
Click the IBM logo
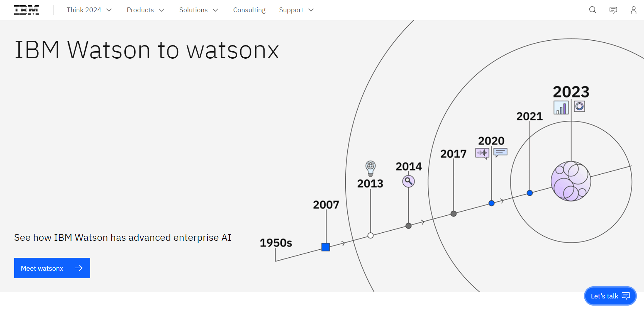(26, 9)
